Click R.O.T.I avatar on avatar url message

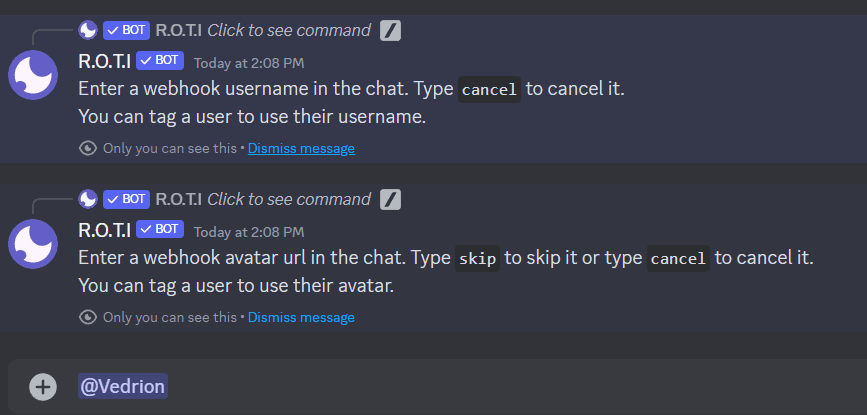pyautogui.click(x=33, y=244)
